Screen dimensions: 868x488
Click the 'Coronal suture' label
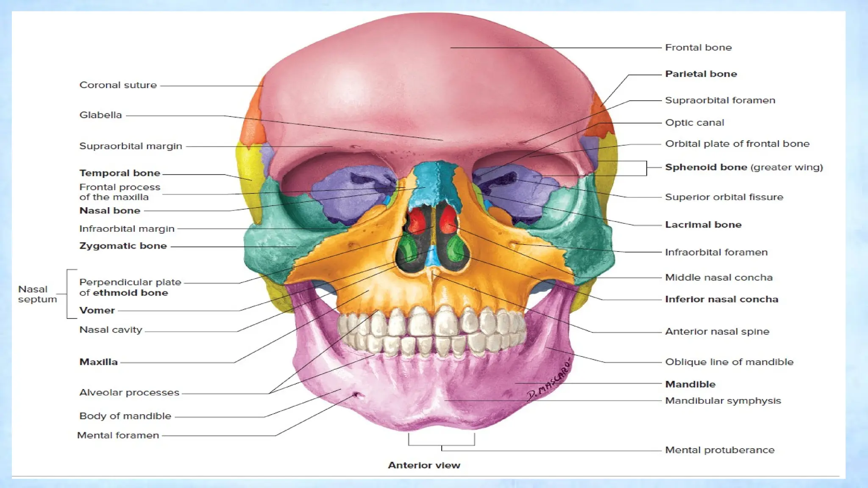(x=118, y=85)
